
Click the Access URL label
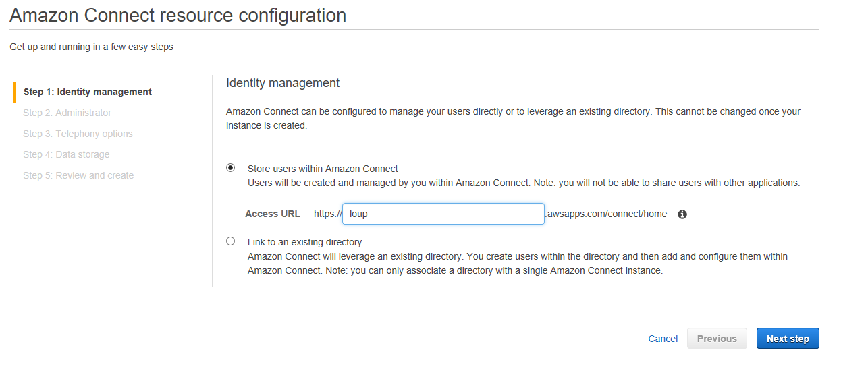(x=273, y=214)
